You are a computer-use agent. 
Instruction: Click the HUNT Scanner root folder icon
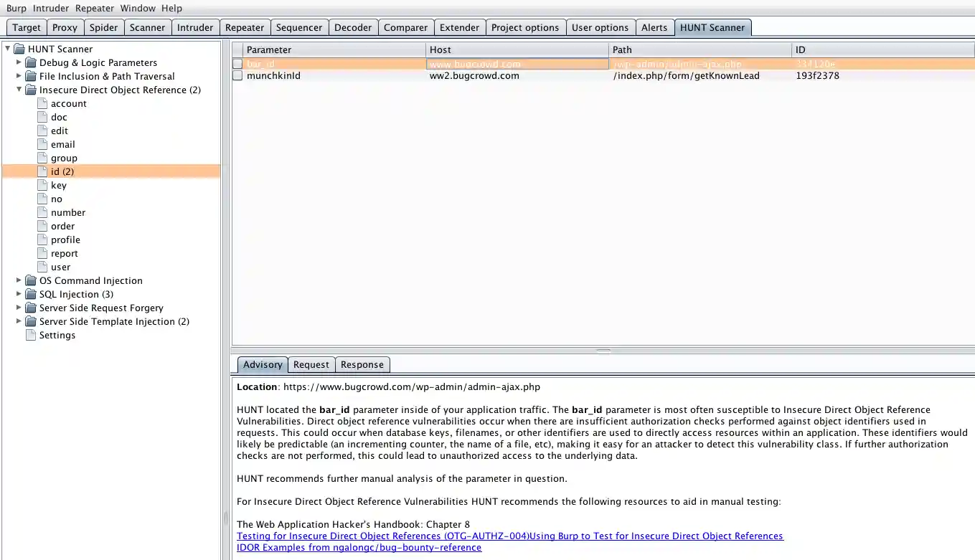click(x=19, y=49)
